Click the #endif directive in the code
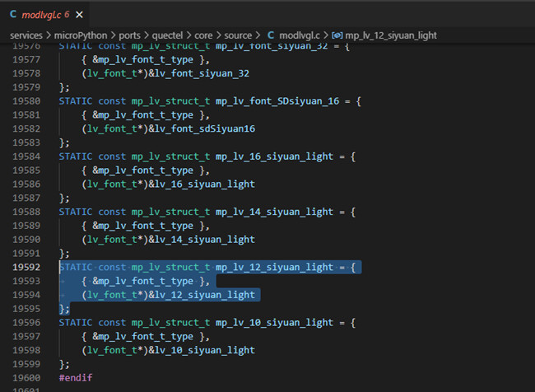The image size is (535, 392). tap(76, 378)
